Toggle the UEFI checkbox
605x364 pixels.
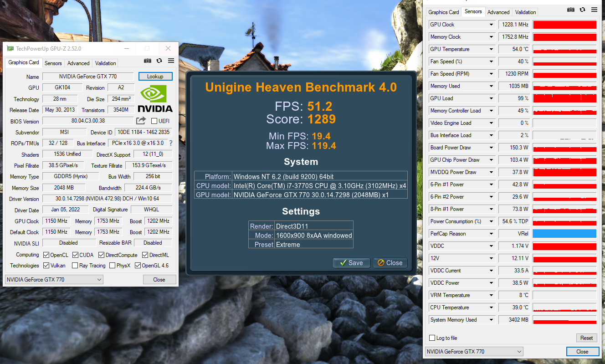click(154, 121)
